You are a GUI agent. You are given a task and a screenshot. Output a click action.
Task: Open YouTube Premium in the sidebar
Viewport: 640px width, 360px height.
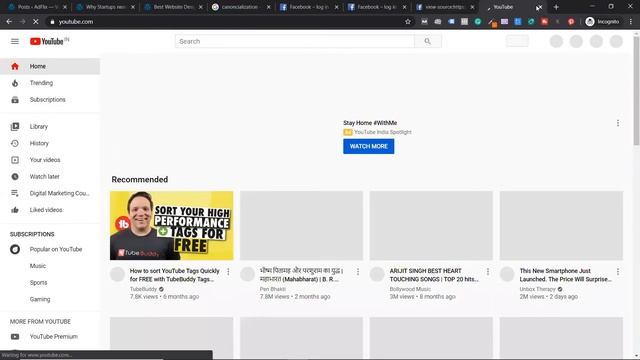coord(50,336)
